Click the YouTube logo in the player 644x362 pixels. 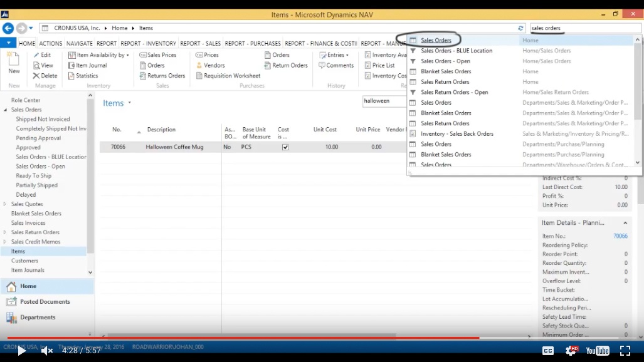598,351
